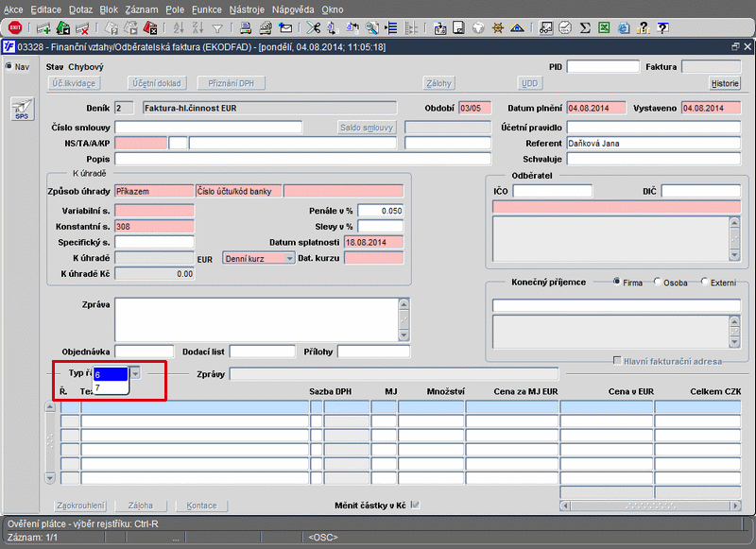This screenshot has width=756, height=549.
Task: Click the filter funnel toolbar icon
Action: click(x=218, y=28)
